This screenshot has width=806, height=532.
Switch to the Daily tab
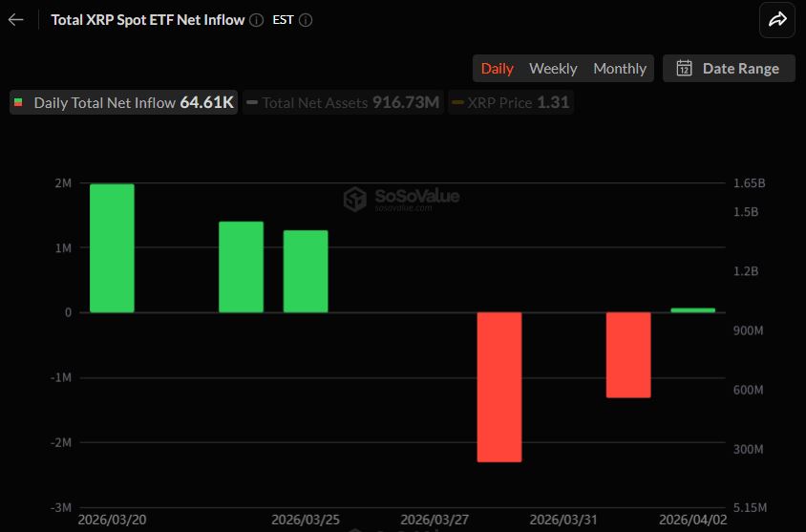click(497, 68)
